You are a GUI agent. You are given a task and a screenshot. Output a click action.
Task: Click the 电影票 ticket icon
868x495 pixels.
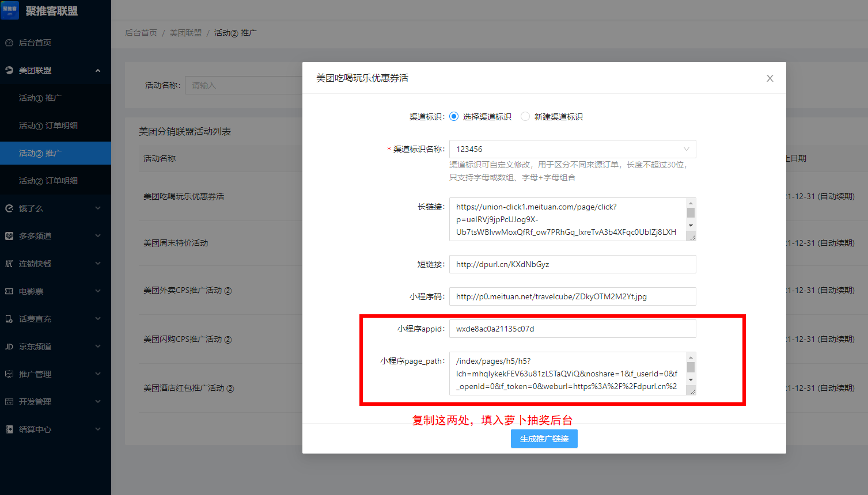click(x=9, y=291)
